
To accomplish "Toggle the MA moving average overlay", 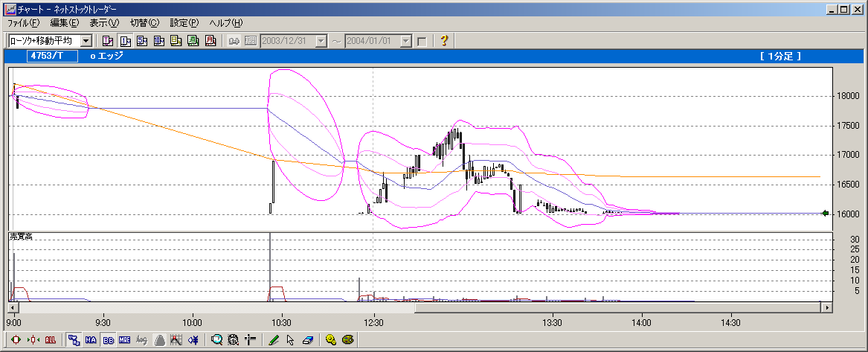I will coord(91,340).
